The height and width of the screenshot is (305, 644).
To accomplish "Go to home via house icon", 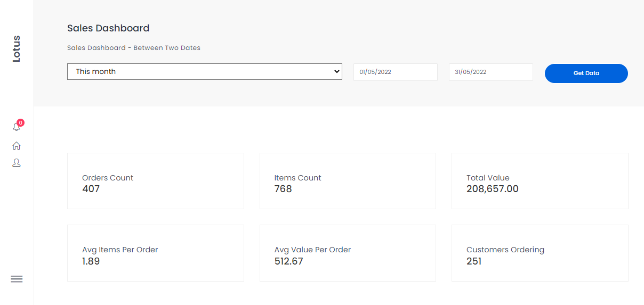I will point(17,145).
